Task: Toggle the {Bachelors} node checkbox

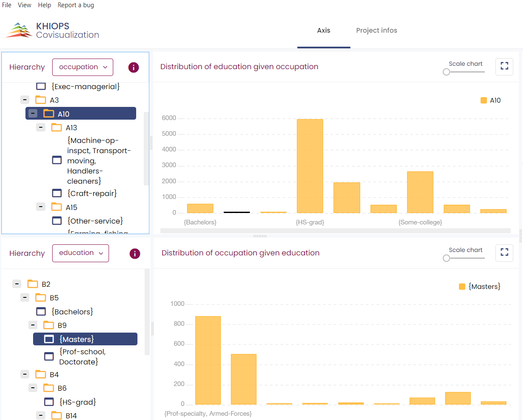Action: tap(41, 312)
